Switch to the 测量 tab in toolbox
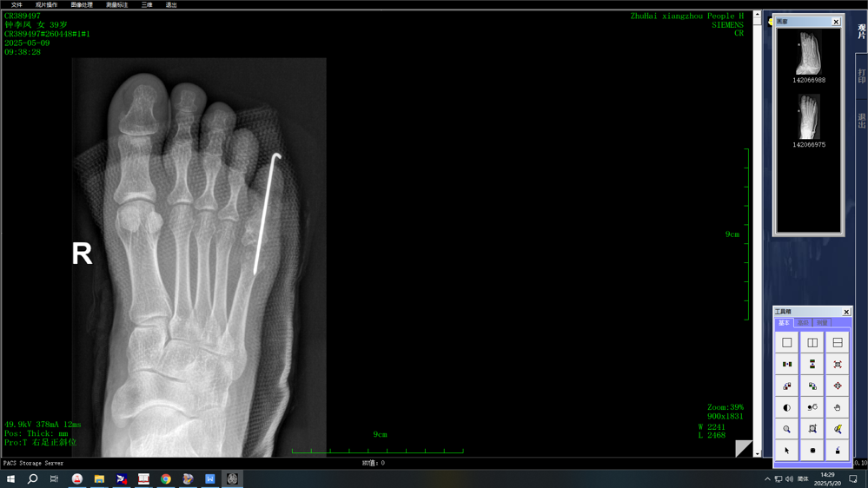 pyautogui.click(x=822, y=323)
